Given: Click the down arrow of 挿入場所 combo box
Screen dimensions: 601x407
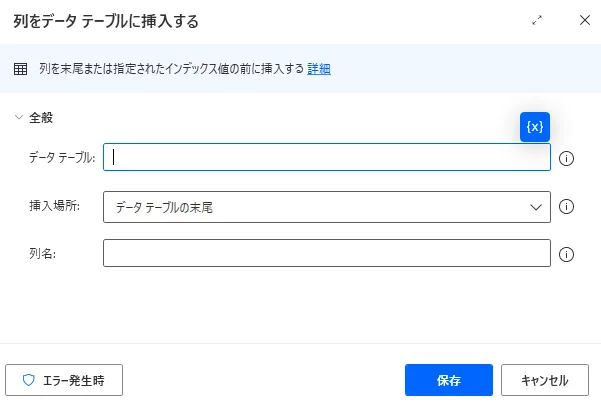Looking at the screenshot, I should pyautogui.click(x=534, y=207).
